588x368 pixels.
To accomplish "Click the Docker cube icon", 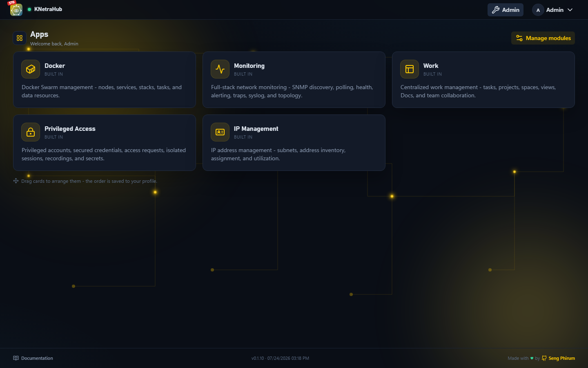I will 31,69.
